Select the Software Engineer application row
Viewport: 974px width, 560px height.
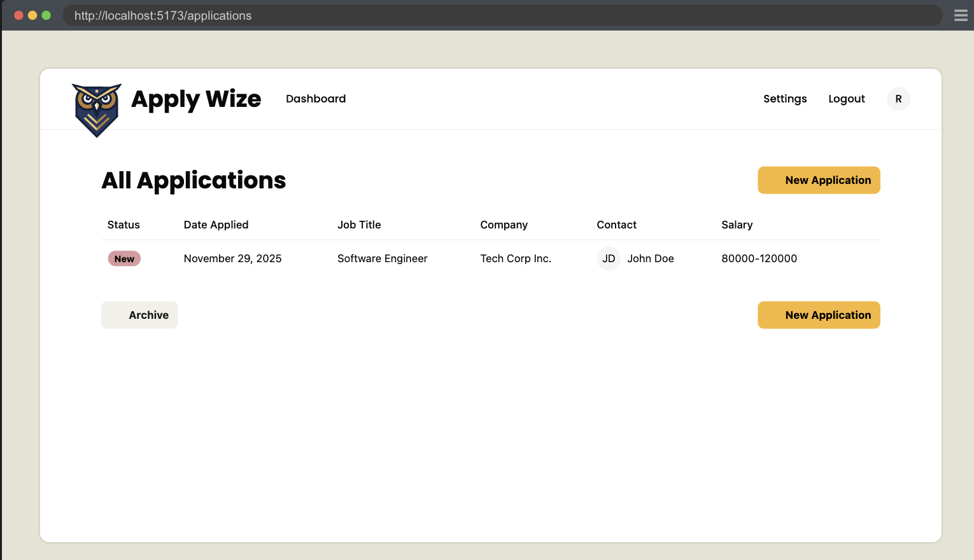[382, 258]
